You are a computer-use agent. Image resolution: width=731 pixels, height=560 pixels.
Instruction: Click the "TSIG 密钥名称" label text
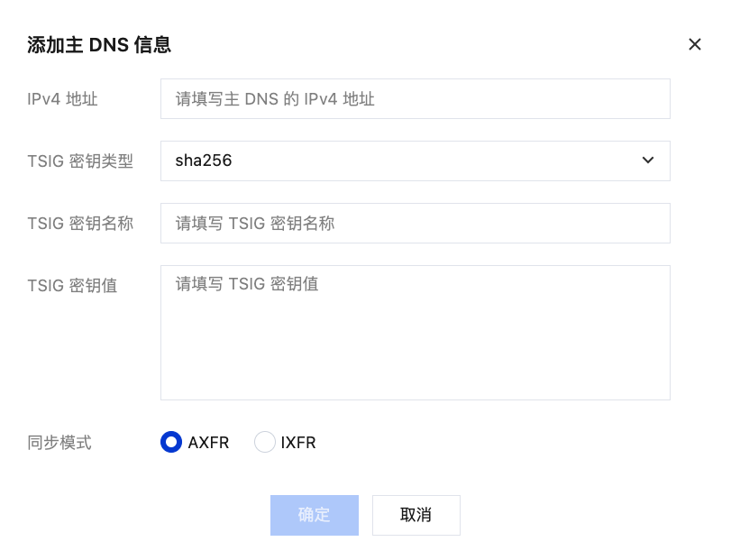pos(80,224)
